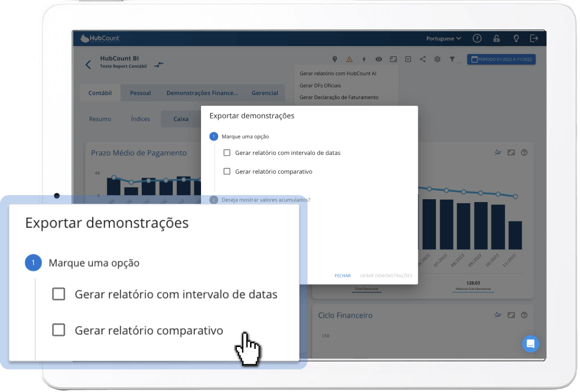This screenshot has height=392, width=580.
Task: Click the share icon in toolbar
Action: 422,59
